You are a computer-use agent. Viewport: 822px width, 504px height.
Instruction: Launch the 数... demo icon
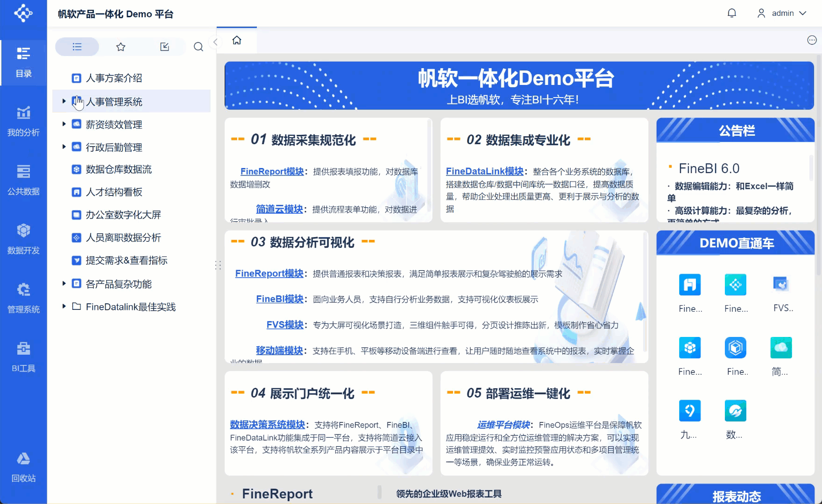pos(736,411)
